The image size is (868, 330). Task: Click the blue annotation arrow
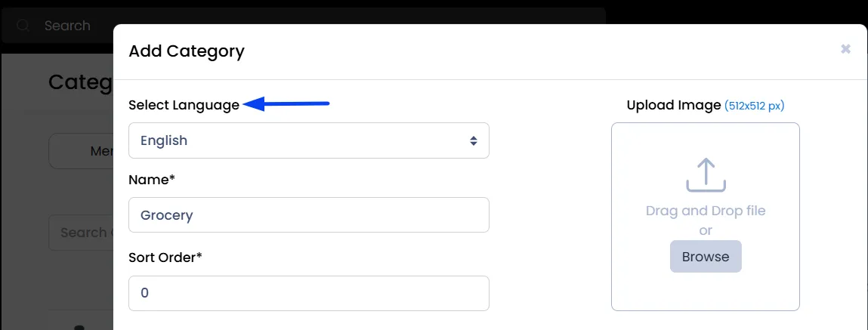286,103
